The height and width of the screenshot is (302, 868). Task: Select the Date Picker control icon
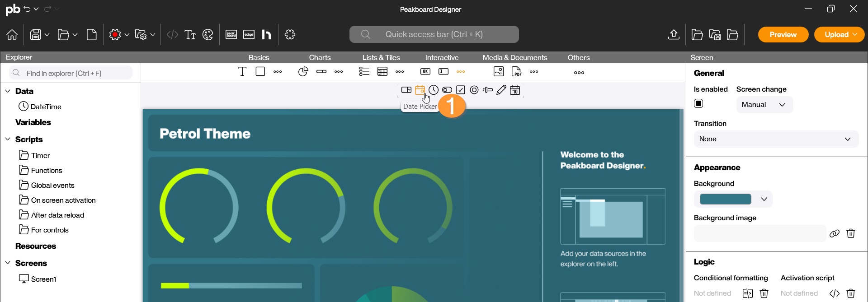pos(420,90)
